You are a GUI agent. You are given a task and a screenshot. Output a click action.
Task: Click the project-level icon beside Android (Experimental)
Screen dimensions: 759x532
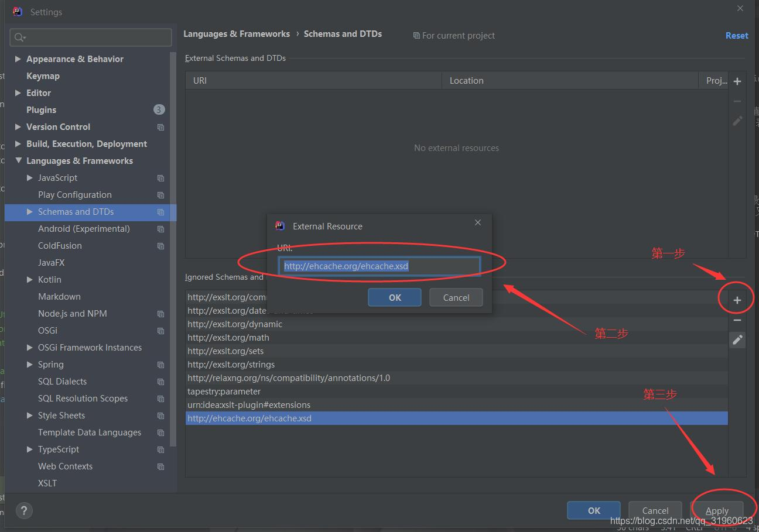[x=160, y=229]
